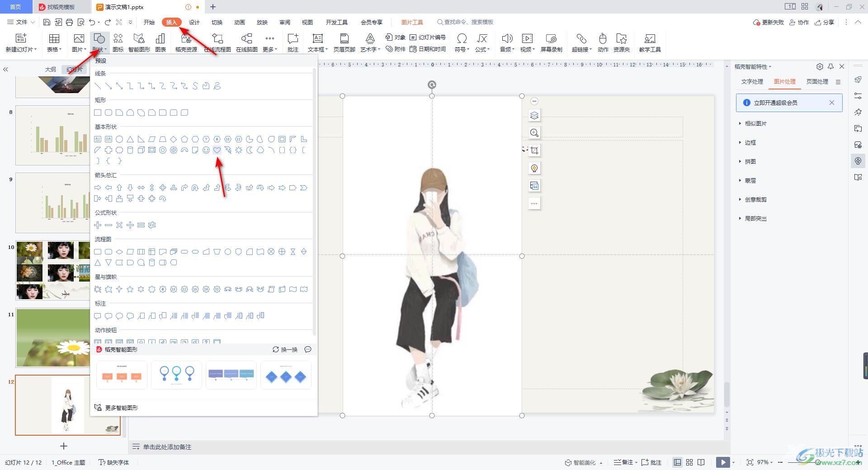Switch to 页面处理 panel tab
This screenshot has width=868, height=470.
coord(817,82)
